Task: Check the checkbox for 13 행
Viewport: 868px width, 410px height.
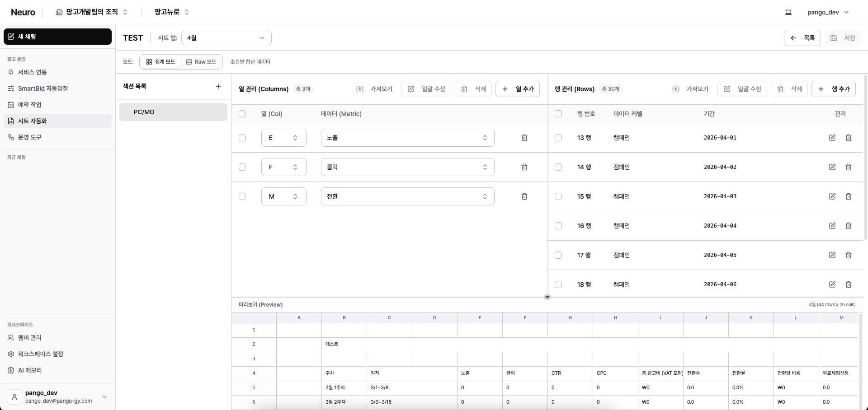Action: point(558,138)
